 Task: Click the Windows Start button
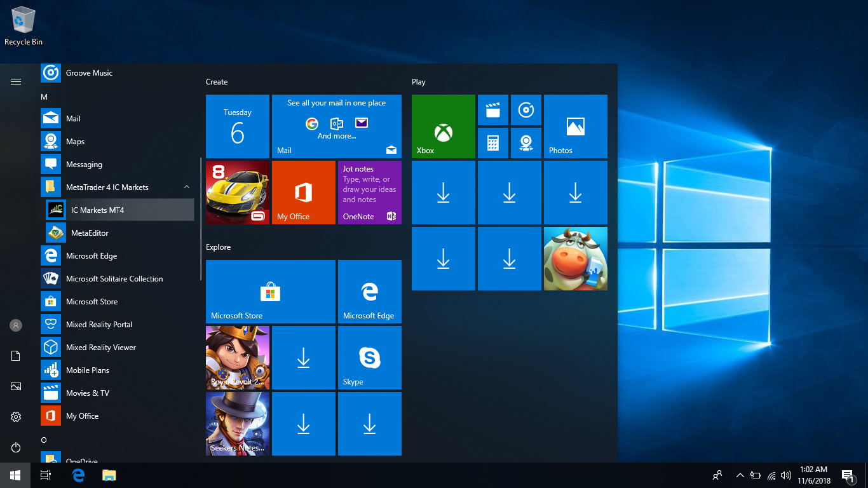(15, 475)
